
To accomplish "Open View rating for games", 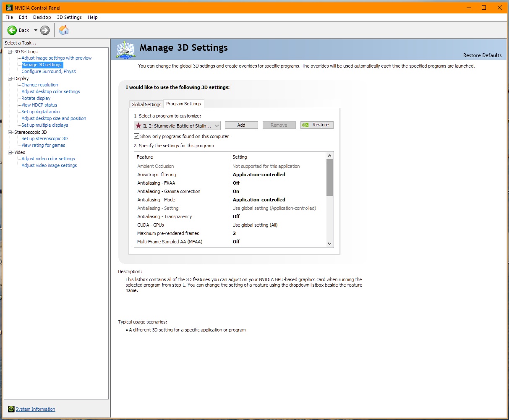I will [43, 145].
